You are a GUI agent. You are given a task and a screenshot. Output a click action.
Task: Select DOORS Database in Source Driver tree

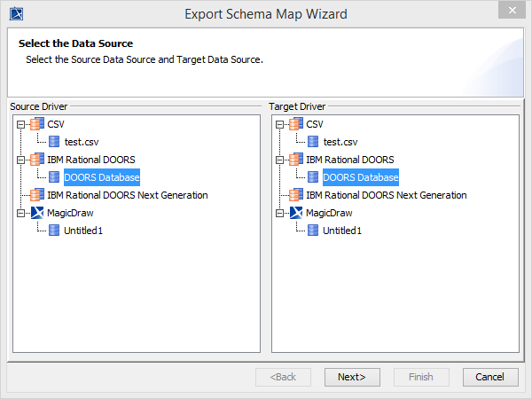(x=101, y=177)
